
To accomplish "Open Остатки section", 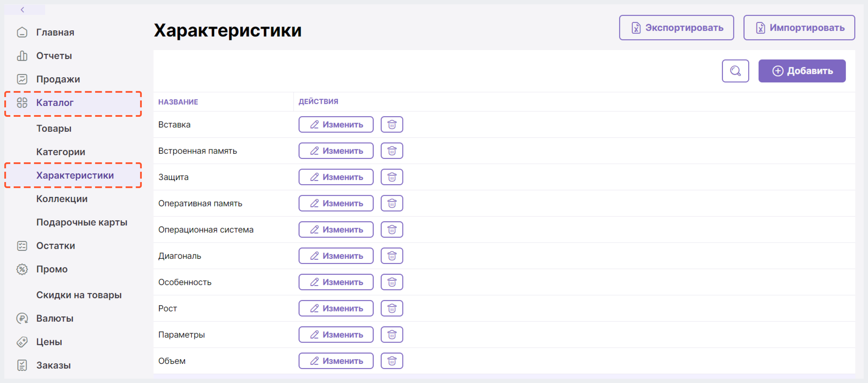I will [56, 246].
